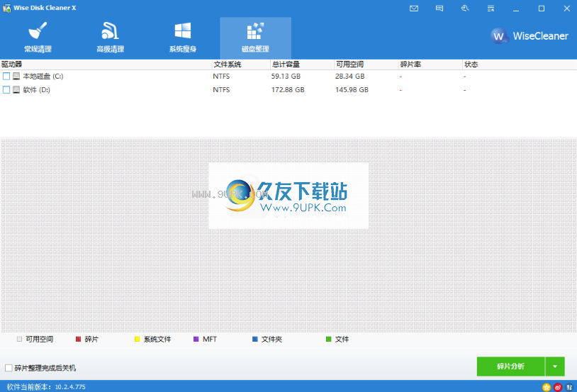
Task: Click the version text 10.2.4.775
Action: [x=70, y=387]
